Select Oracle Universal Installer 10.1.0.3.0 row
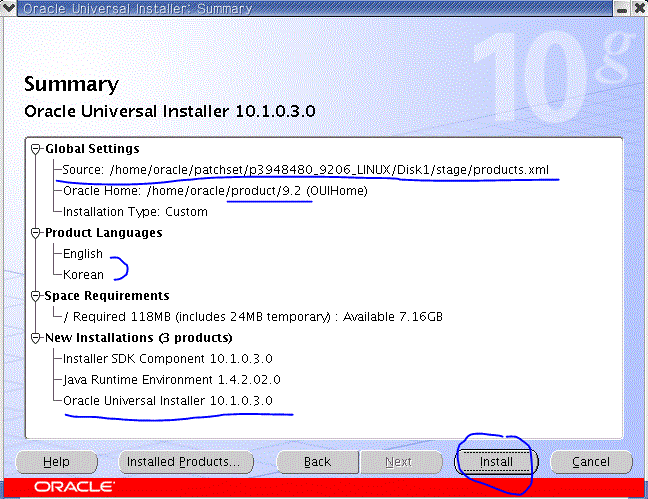The height and width of the screenshot is (499, 648). [167, 401]
